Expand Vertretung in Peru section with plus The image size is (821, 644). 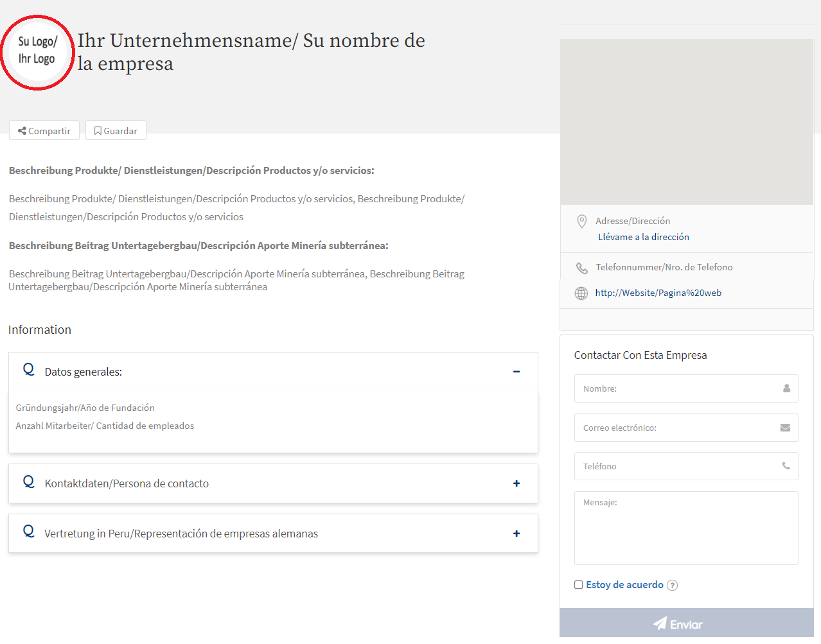tap(516, 534)
